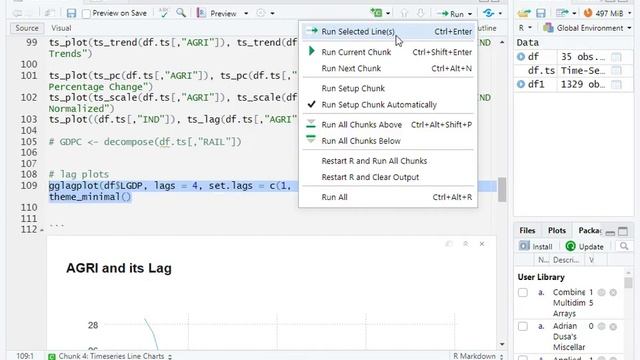Choose Restart R and Run All Chunks
The width and height of the screenshot is (640, 360).
tap(388, 161)
